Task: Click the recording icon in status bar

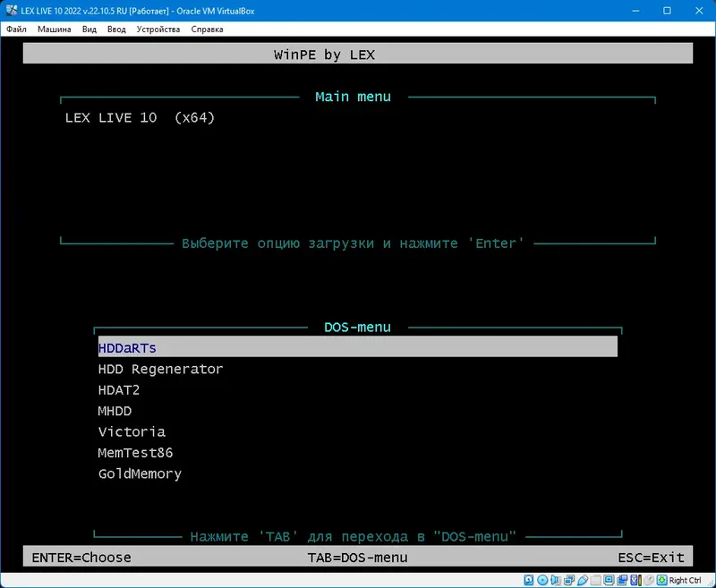Action: pos(622,580)
